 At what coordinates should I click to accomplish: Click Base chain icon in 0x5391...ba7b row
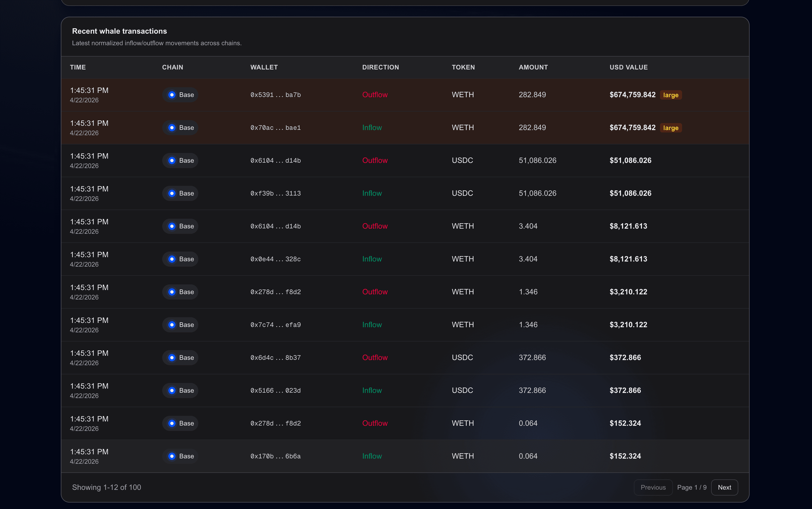[172, 95]
